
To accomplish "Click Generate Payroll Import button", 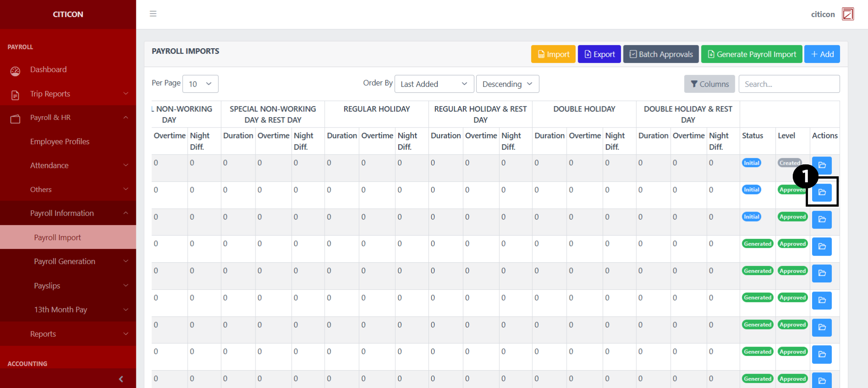I will pyautogui.click(x=751, y=54).
